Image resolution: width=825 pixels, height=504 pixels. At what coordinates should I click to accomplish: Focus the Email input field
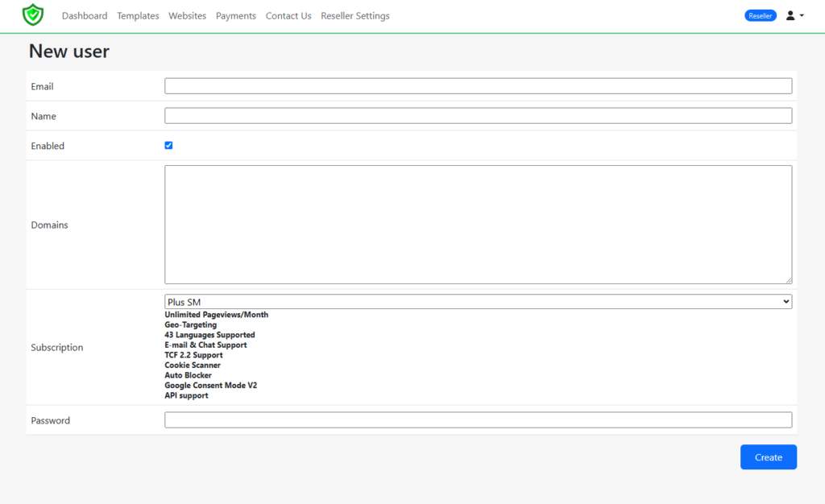[479, 86]
